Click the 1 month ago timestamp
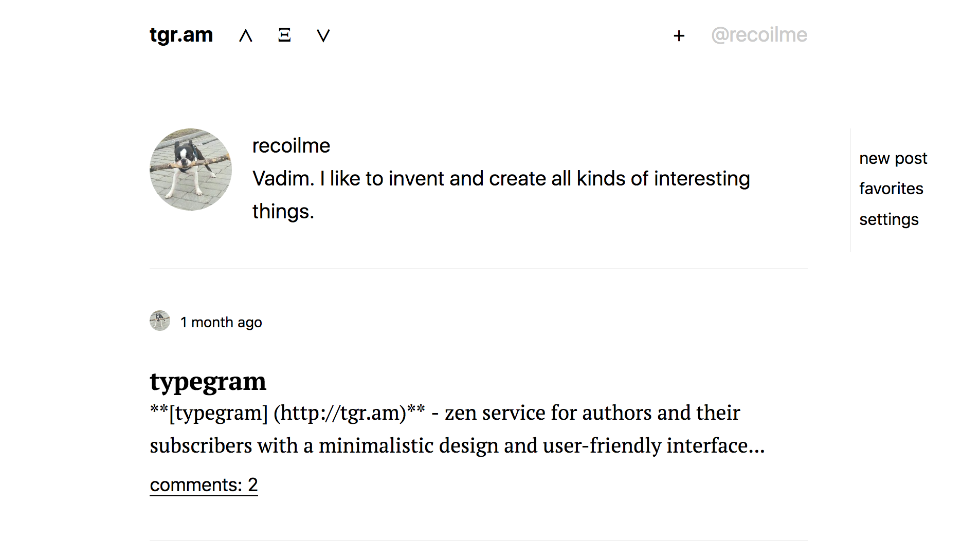The width and height of the screenshot is (980, 560). [x=221, y=322]
